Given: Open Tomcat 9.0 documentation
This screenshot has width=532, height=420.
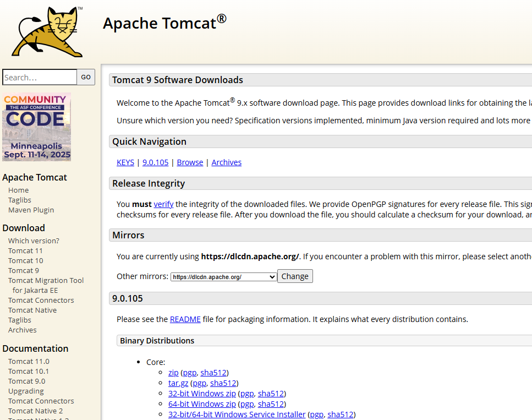Looking at the screenshot, I should coord(27,381).
